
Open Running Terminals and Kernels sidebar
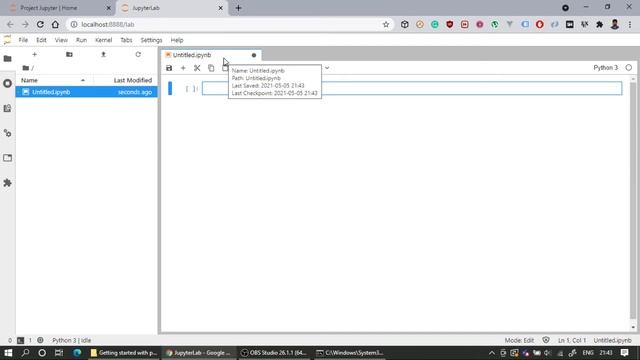pyautogui.click(x=7, y=84)
